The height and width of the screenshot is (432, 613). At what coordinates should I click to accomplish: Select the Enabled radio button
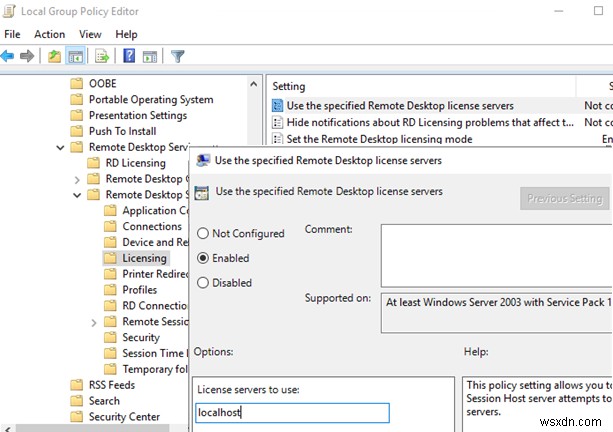coord(203,258)
